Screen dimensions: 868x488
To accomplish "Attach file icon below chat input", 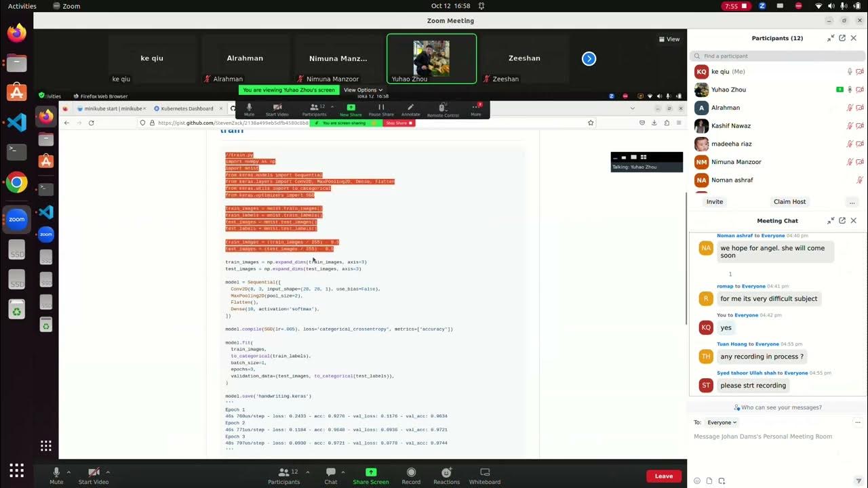I will click(709, 481).
